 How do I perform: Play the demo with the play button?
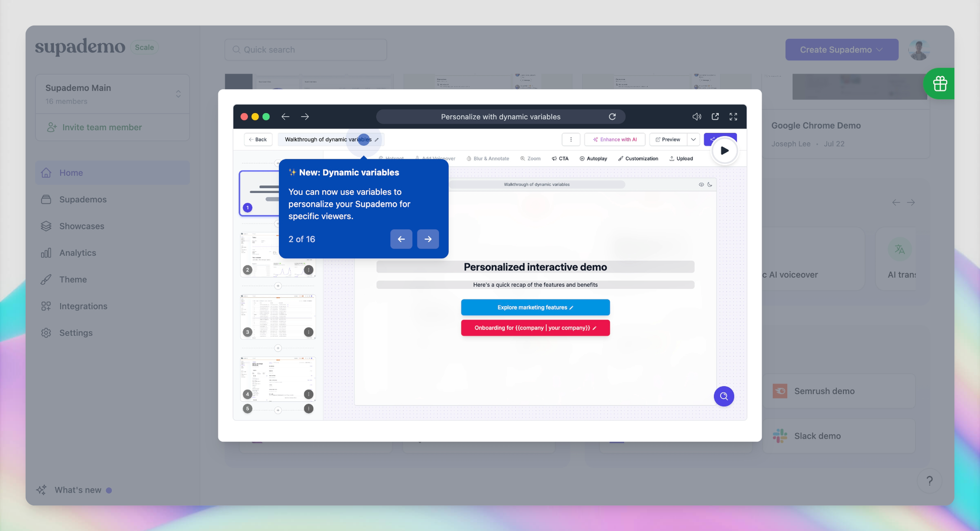[724, 151]
